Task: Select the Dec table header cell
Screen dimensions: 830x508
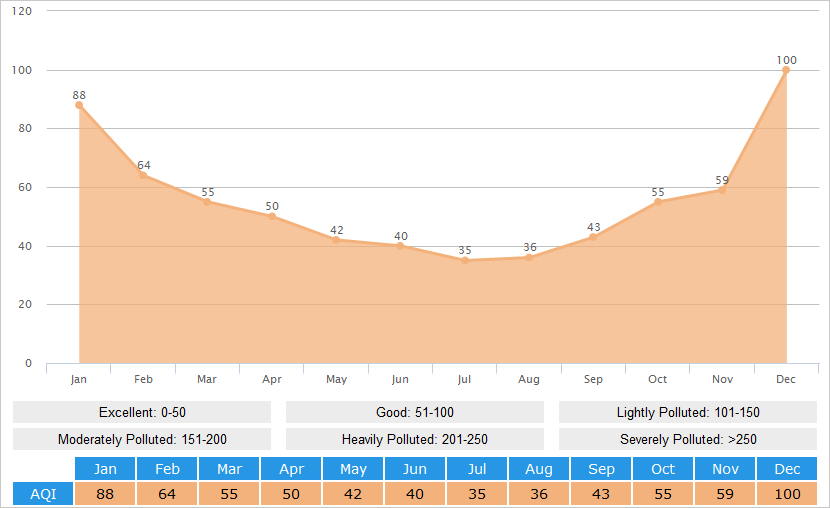Action: (x=787, y=469)
